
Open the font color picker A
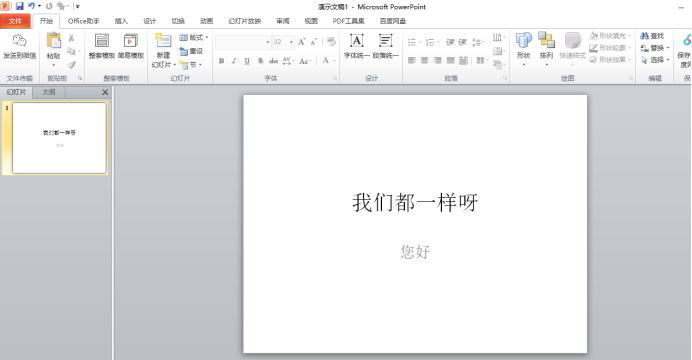pos(325,60)
